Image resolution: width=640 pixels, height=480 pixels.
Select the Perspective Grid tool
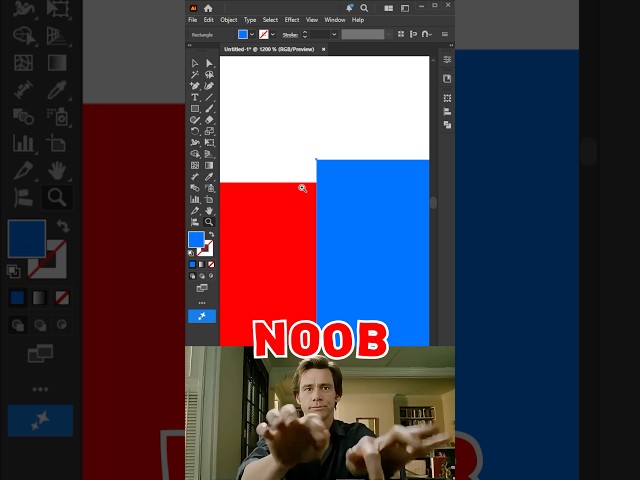(209, 154)
